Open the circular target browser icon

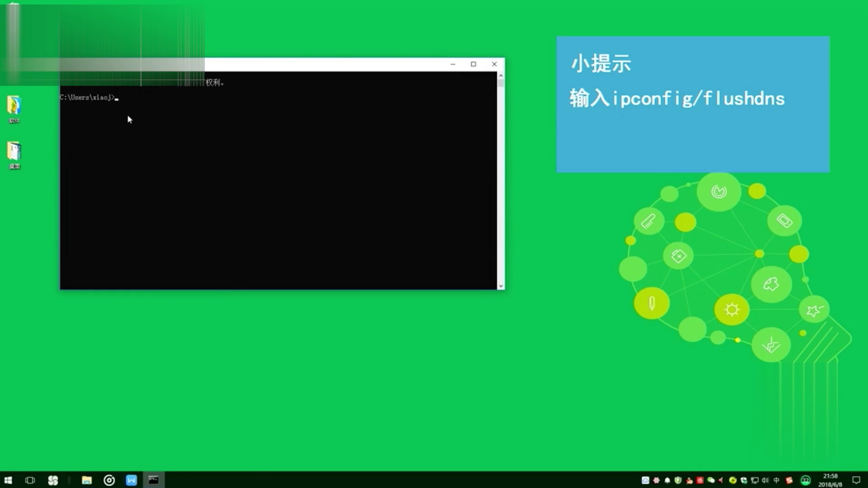point(109,480)
